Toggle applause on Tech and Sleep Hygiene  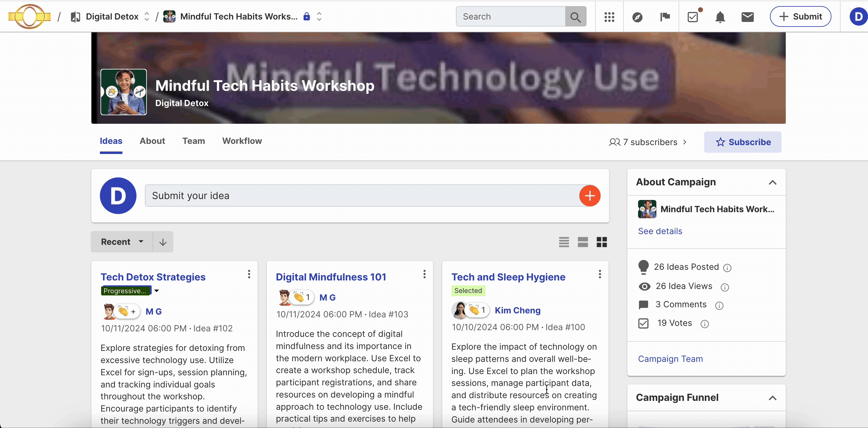click(478, 310)
